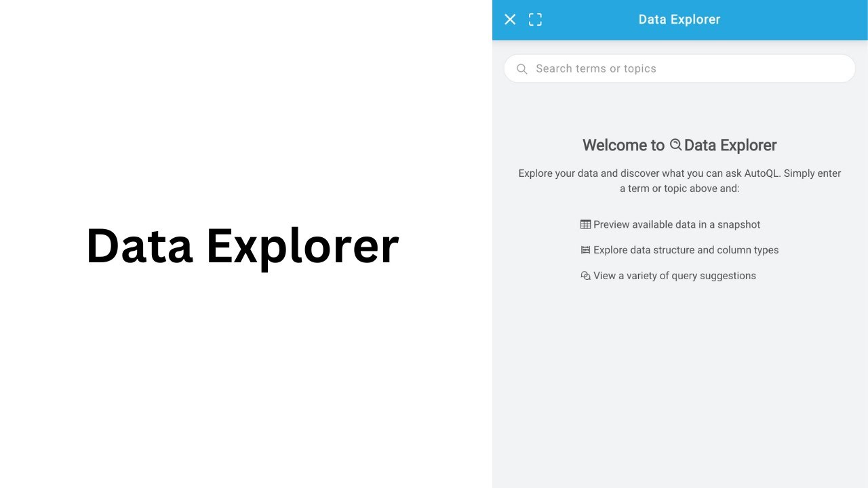Click the magnifier icon in the search bar

[521, 68]
